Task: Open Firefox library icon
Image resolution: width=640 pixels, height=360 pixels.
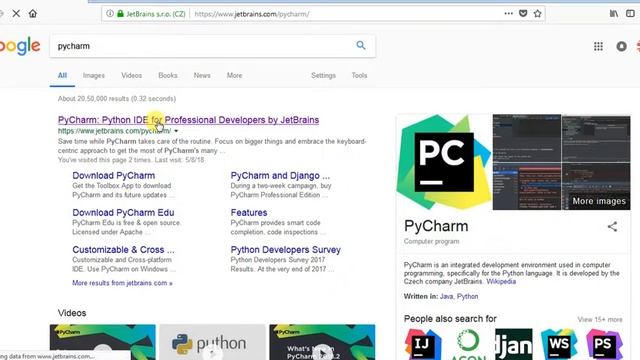Action: pos(614,13)
